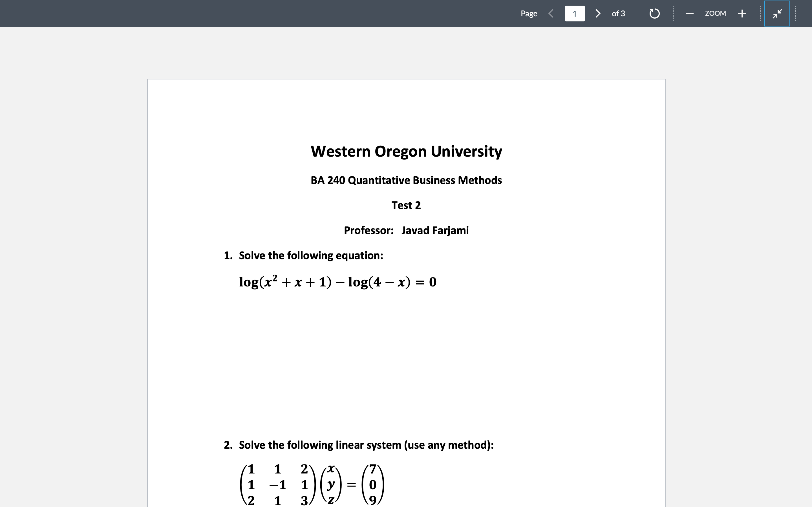
Task: Go back to the previous page
Action: click(x=551, y=14)
